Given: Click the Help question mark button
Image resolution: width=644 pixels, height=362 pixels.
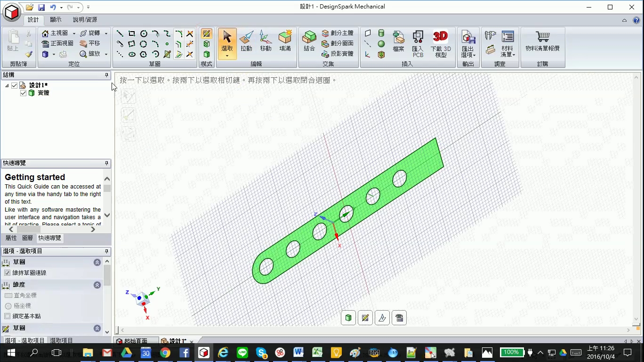Looking at the screenshot, I should [x=636, y=20].
